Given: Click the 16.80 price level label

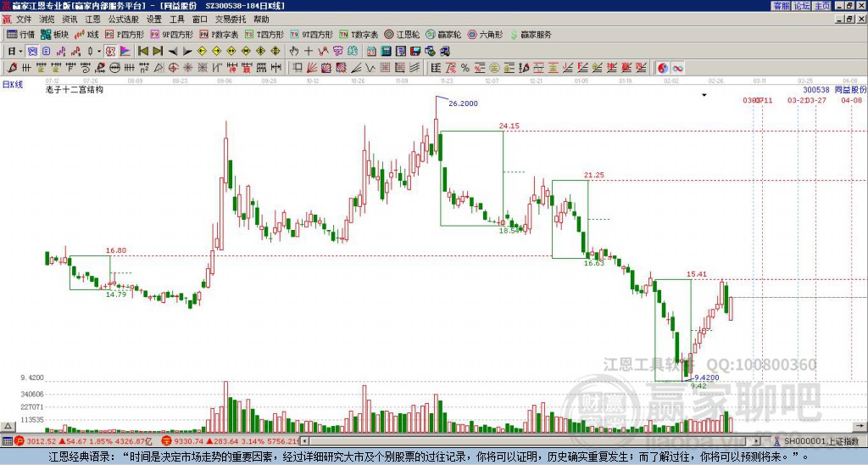Looking at the screenshot, I should pyautogui.click(x=115, y=250).
